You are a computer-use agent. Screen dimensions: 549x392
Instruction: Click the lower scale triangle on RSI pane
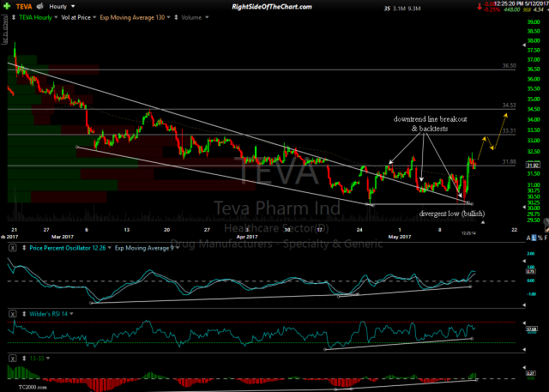coord(524,349)
